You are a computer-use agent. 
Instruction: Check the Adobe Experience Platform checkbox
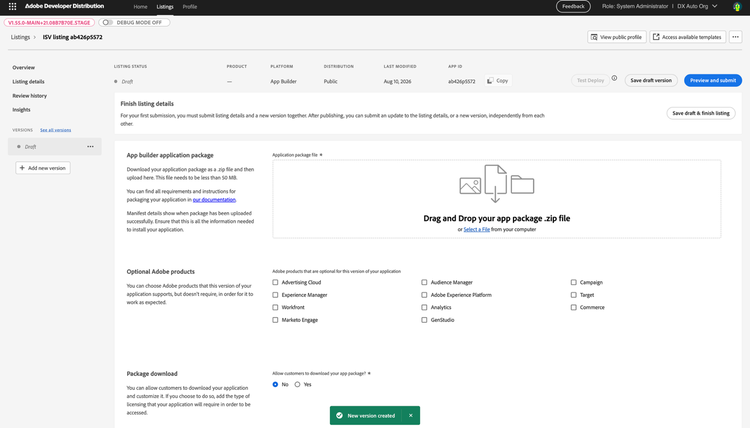tap(424, 295)
